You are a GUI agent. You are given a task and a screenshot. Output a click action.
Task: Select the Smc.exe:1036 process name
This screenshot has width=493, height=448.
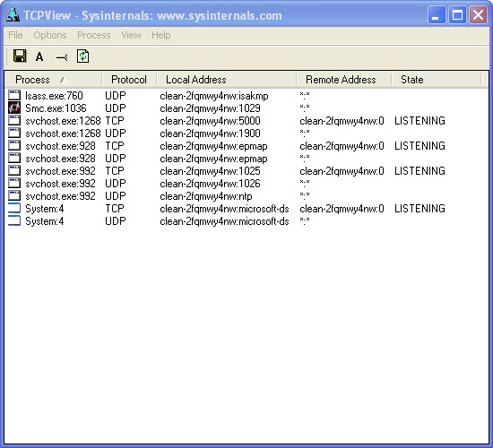(x=56, y=108)
